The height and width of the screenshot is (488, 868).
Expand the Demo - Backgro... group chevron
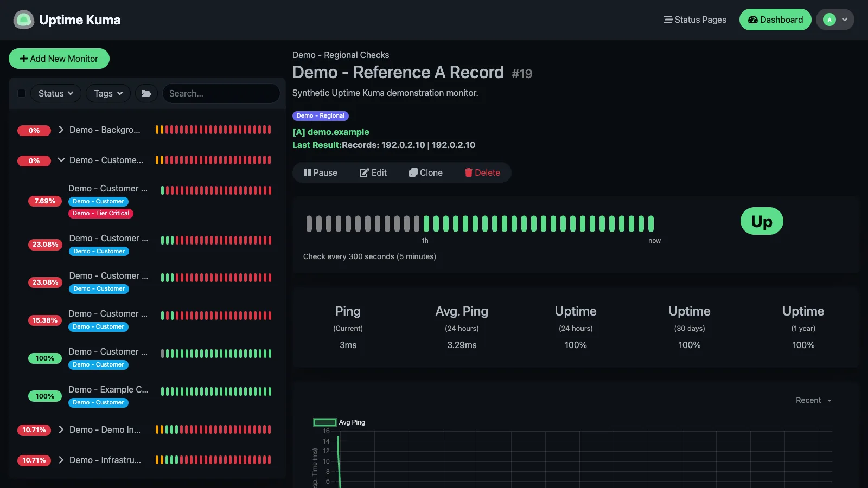(61, 130)
